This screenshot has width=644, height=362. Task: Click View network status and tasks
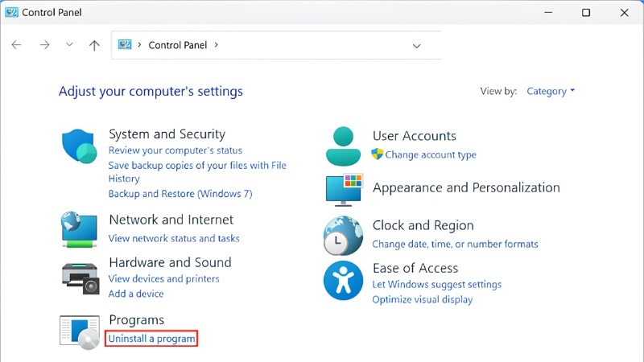pyautogui.click(x=174, y=238)
